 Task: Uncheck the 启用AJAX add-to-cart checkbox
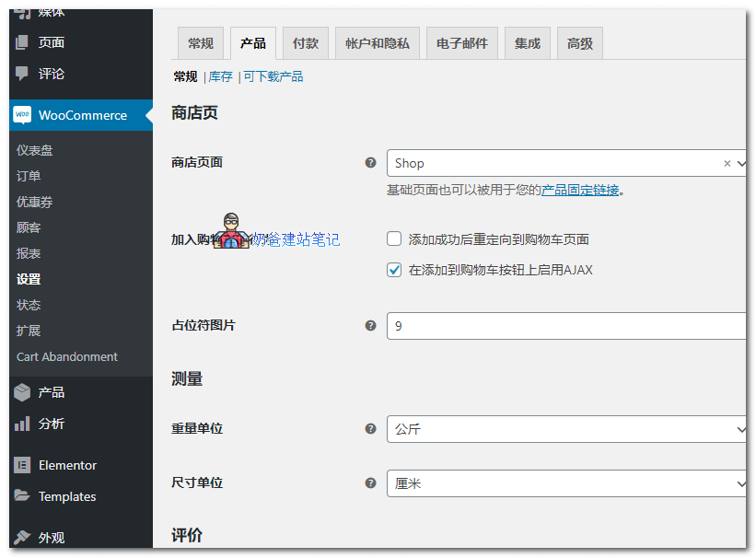394,270
